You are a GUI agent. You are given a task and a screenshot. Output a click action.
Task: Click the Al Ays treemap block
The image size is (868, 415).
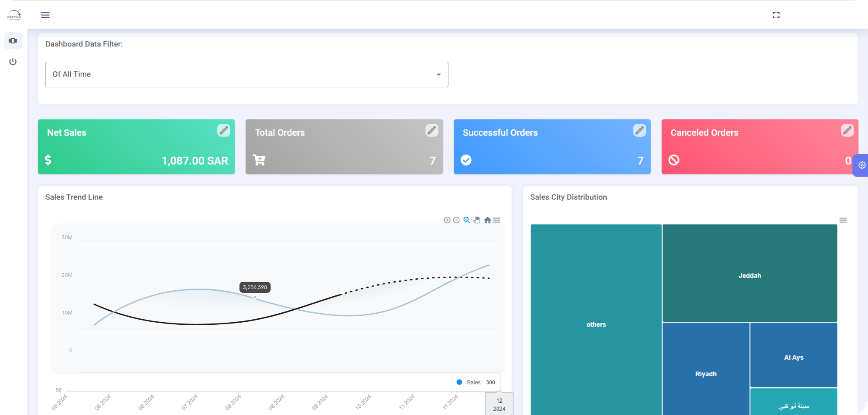coord(794,355)
